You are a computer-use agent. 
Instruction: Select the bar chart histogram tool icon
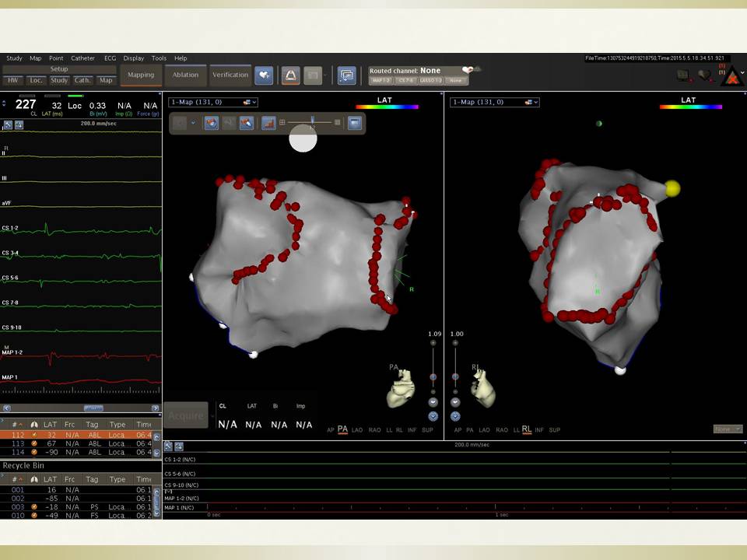[x=268, y=123]
